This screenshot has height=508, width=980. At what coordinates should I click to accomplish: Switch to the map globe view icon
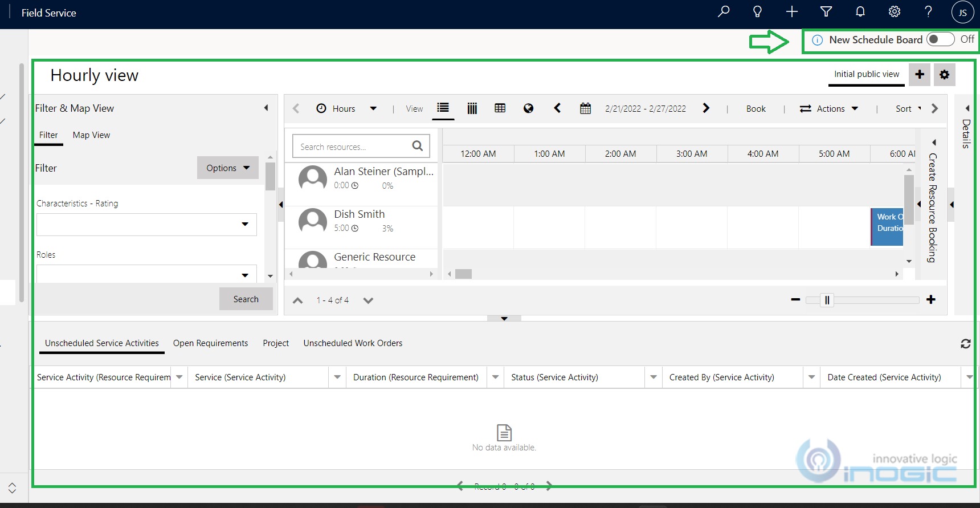coord(528,108)
